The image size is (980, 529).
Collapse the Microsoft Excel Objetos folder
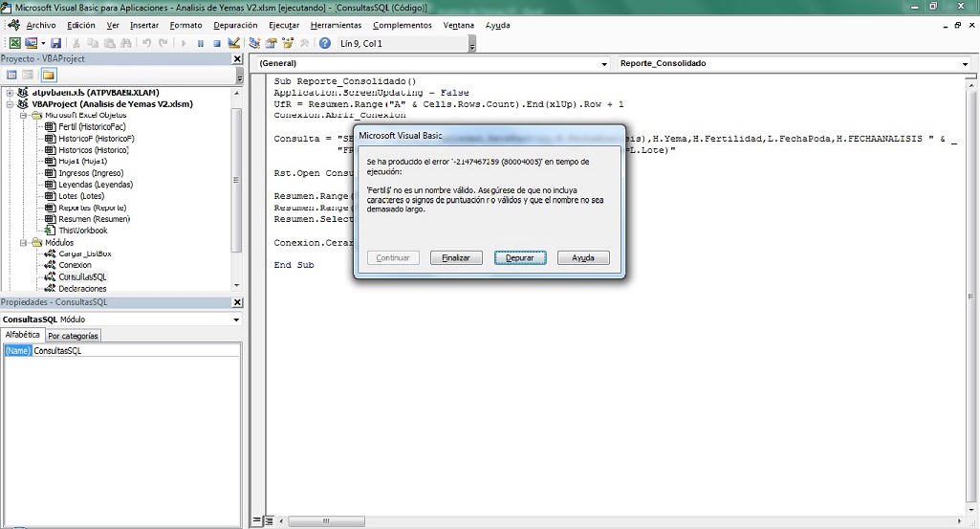[x=23, y=116]
